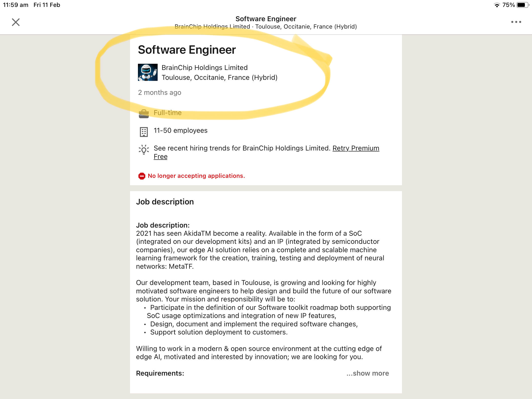Tap the BrainChip company logo thumbnail
The height and width of the screenshot is (399, 532).
tap(148, 72)
